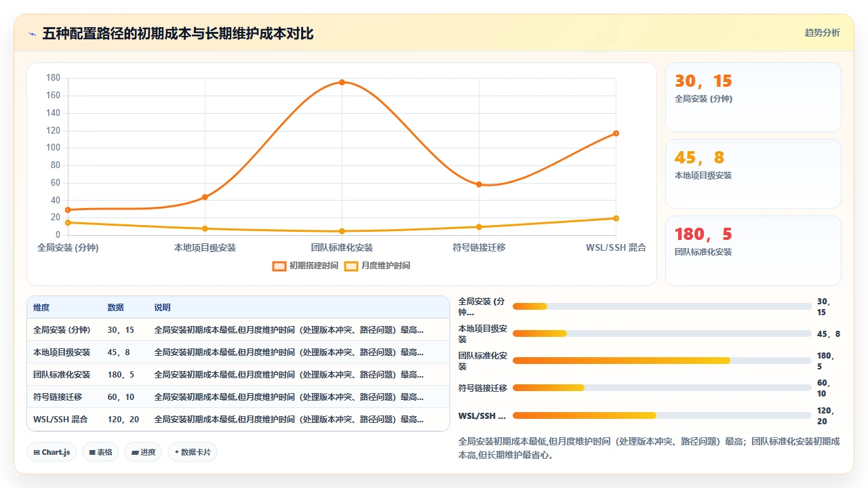Click the orange peak point at 团队标准化安装
Image resolution: width=868 pixels, height=488 pixels.
coord(342,82)
